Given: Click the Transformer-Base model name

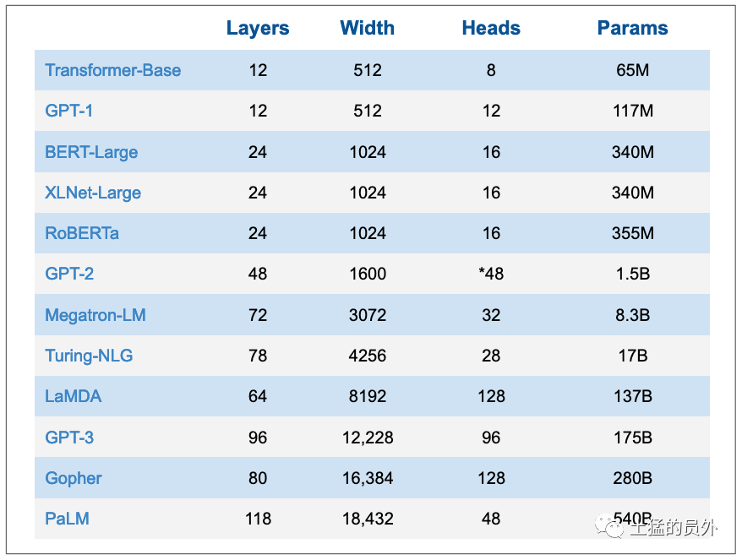Looking at the screenshot, I should tap(113, 70).
